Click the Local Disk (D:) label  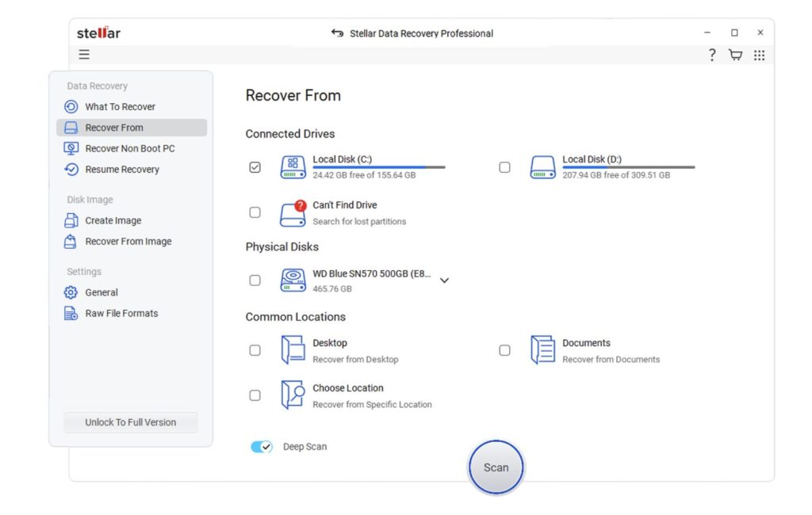(592, 159)
